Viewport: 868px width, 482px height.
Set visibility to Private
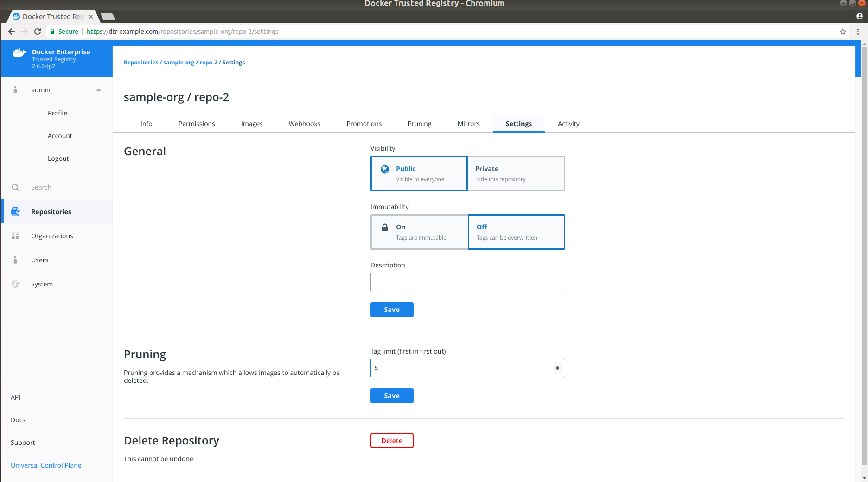coord(516,173)
